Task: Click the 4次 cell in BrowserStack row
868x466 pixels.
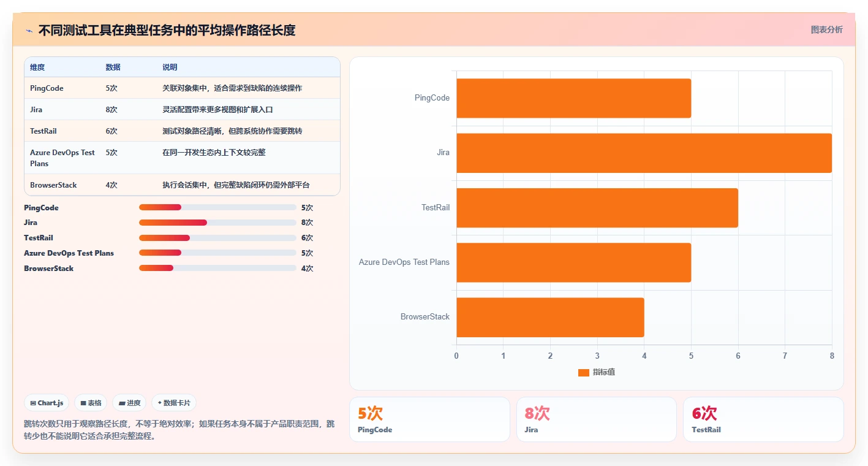Action: pyautogui.click(x=111, y=185)
